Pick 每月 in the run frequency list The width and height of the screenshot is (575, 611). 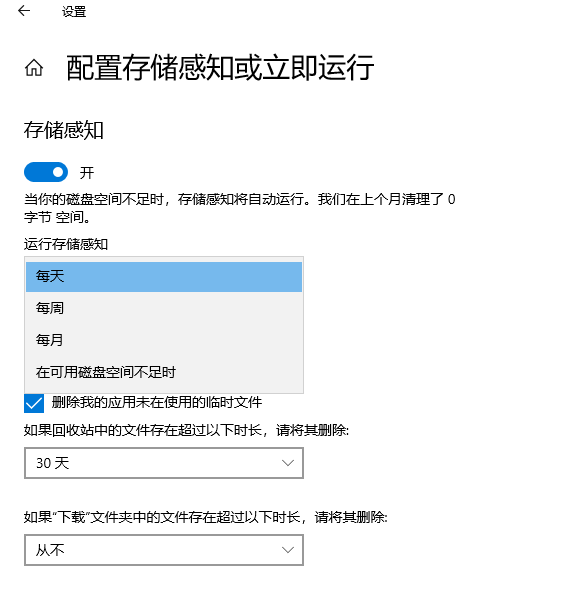[x=164, y=340]
